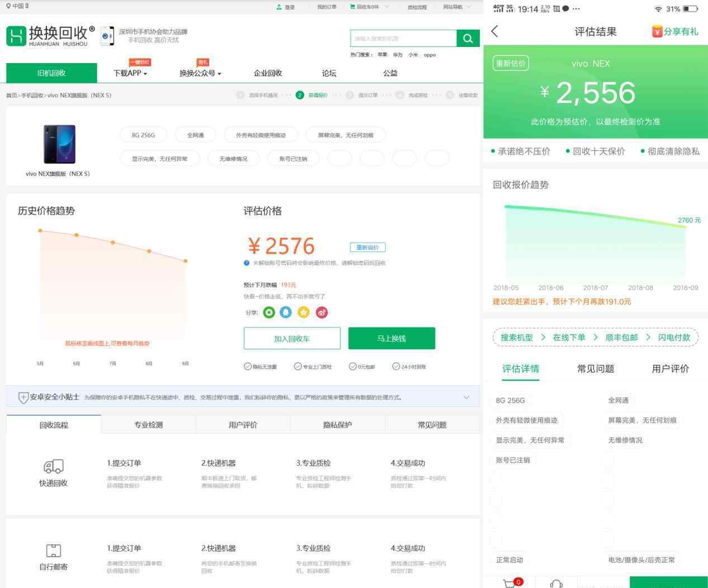The width and height of the screenshot is (708, 588).
Task: Click the vivo NEX phone thumbnail
Action: coord(59,144)
